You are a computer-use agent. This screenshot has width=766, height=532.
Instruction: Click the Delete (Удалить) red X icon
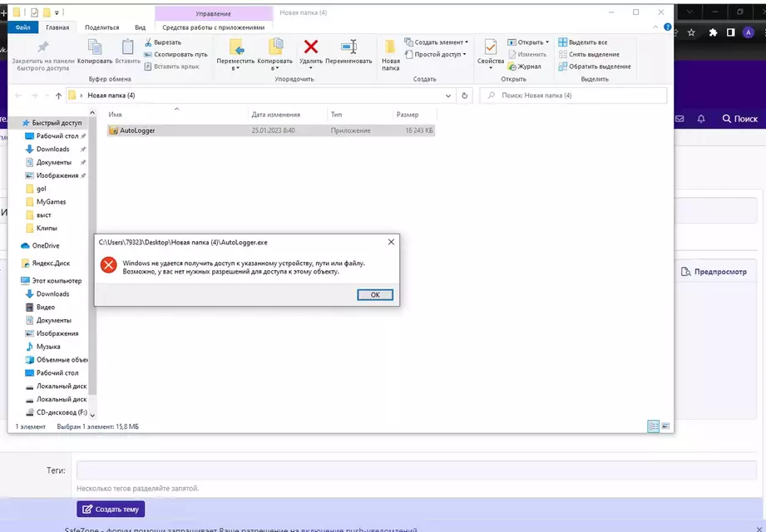[x=310, y=47]
